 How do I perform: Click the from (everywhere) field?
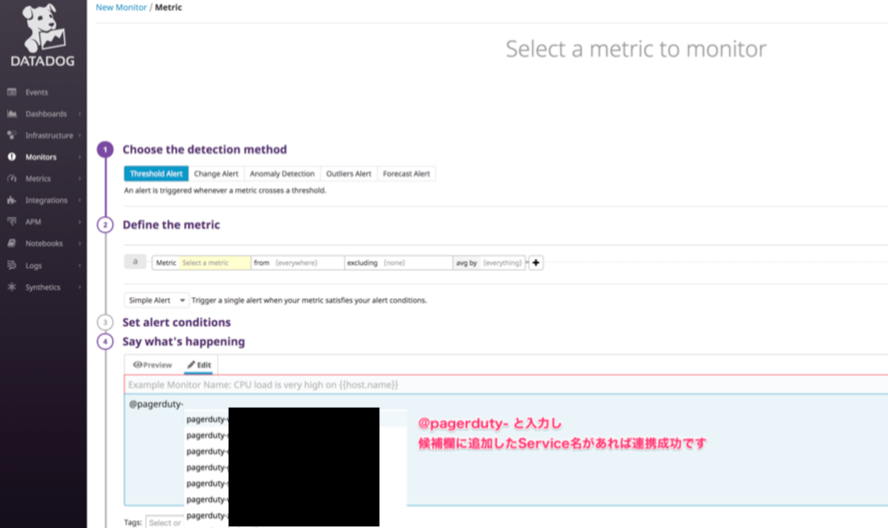[x=298, y=263]
